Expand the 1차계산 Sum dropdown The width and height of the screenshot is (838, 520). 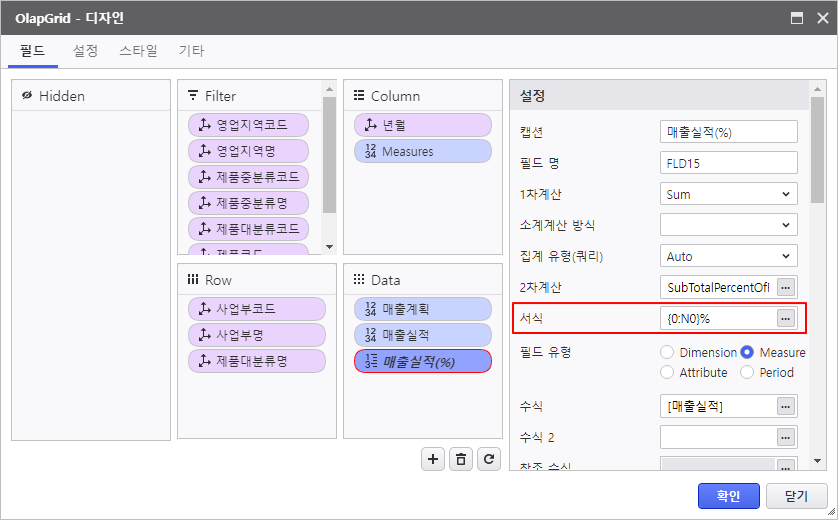[728, 194]
